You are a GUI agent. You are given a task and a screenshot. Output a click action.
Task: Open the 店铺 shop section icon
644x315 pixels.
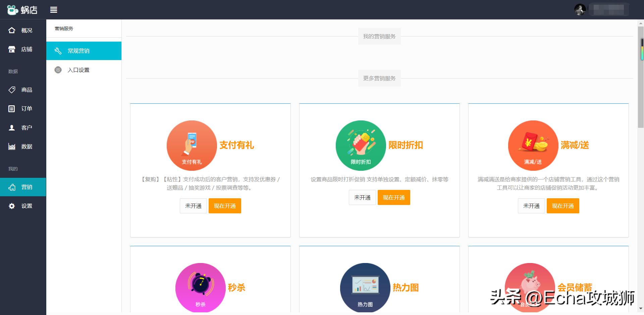click(x=12, y=49)
